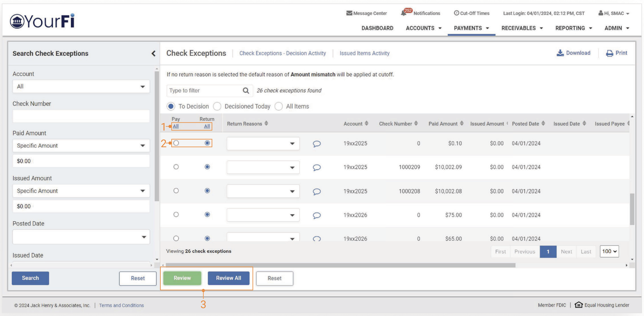Click the Print icon
This screenshot has width=644, height=316.
click(609, 53)
